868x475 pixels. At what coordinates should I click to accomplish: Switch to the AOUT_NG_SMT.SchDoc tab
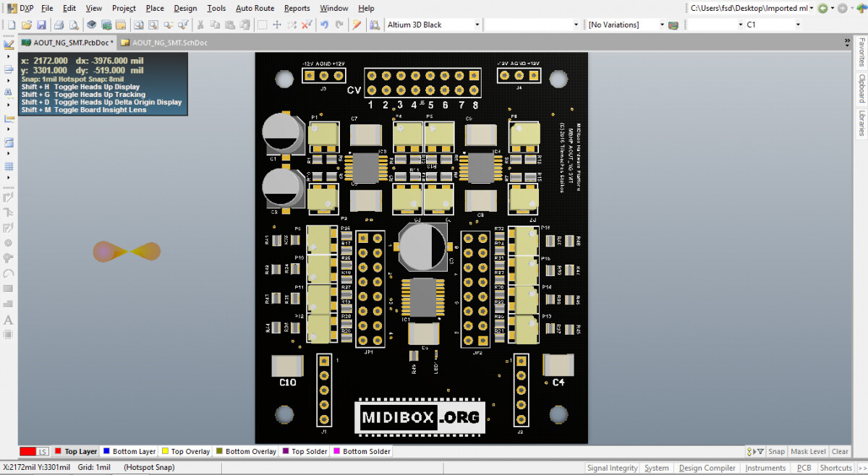(x=165, y=43)
